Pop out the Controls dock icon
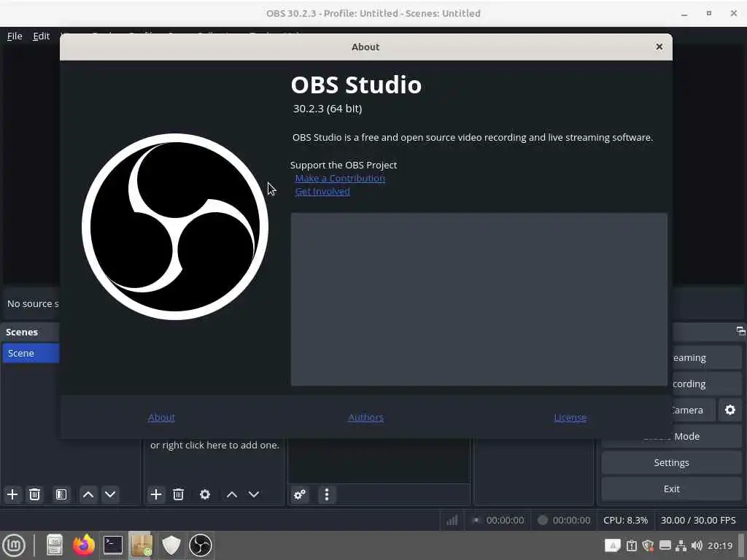747x560 pixels. tap(740, 331)
